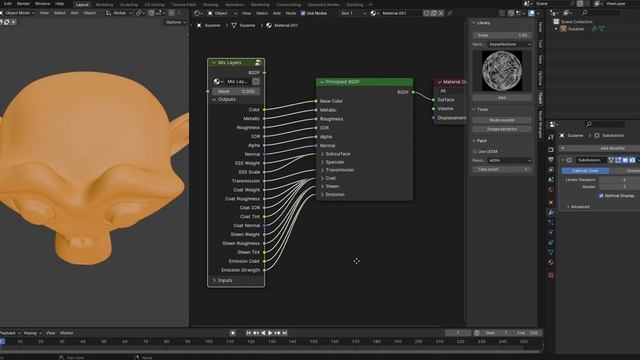
Task: Open the Window menu
Action: [x=42, y=4]
